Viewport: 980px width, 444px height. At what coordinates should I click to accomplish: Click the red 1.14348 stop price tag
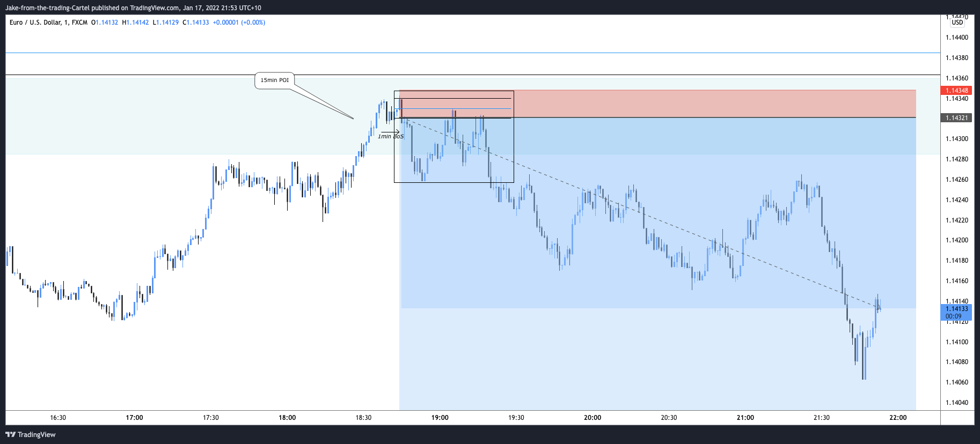pyautogui.click(x=956, y=91)
